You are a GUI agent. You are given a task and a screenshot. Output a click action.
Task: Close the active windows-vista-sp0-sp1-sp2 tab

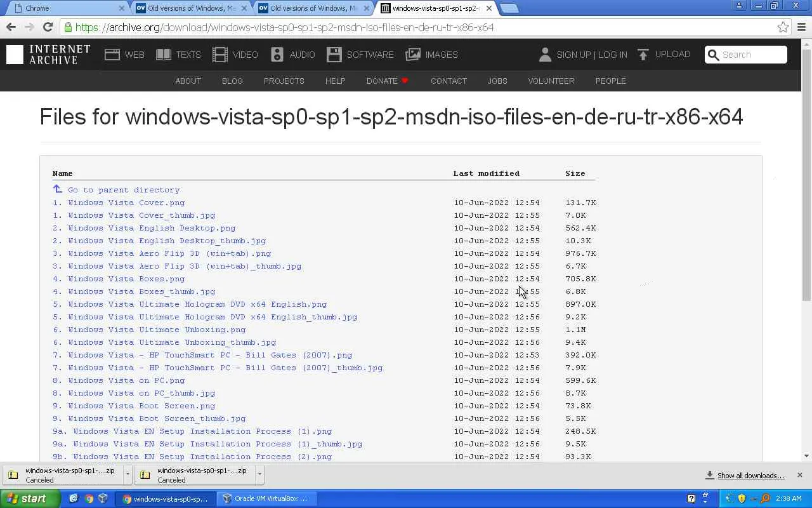coord(489,8)
